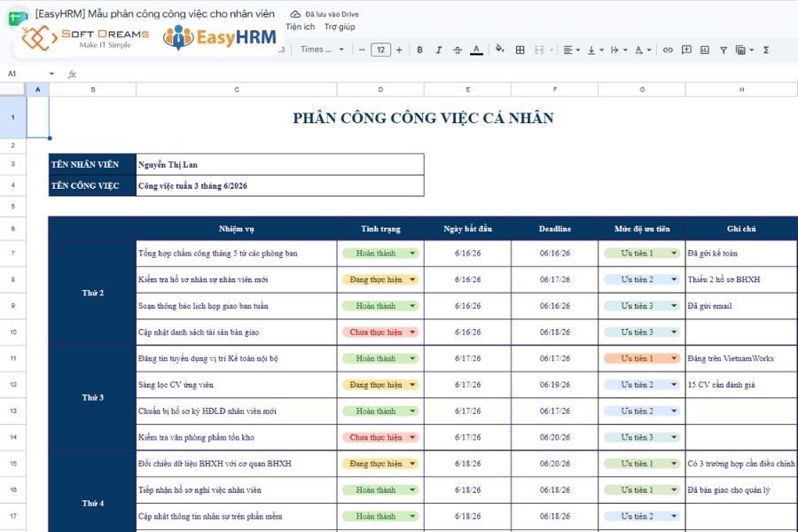Viewport: 798px width, 532px height.
Task: Open the functions sigma menu
Action: click(x=766, y=50)
